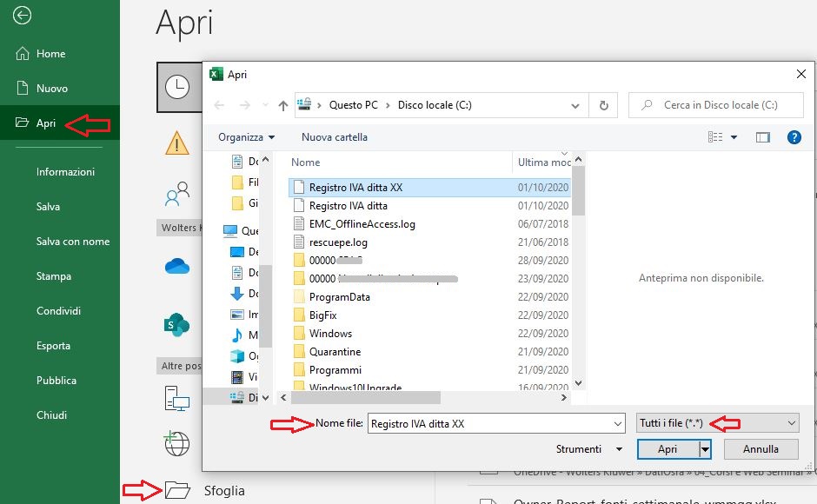Open the Strumenti dropdown
This screenshot has height=504, width=817.
point(588,449)
